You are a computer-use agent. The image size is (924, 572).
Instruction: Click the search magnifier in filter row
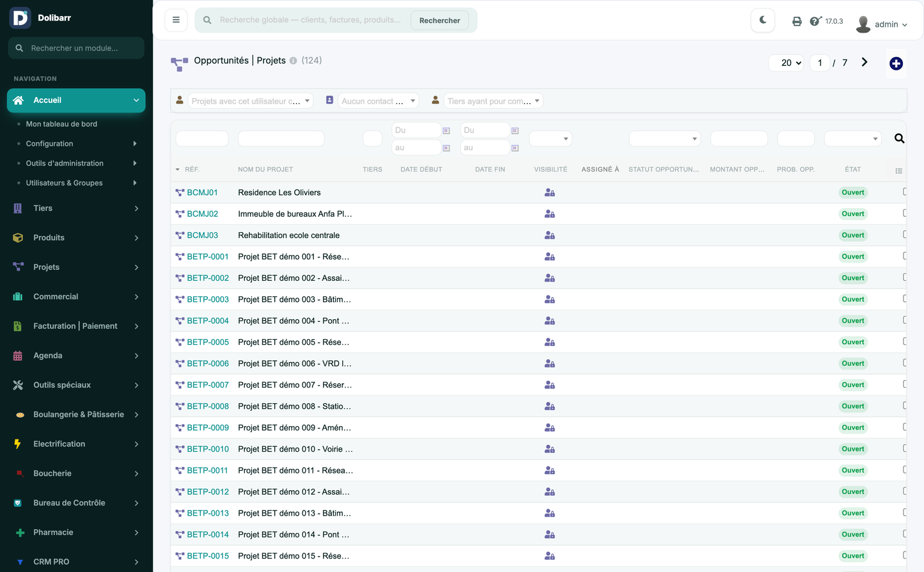tap(899, 138)
